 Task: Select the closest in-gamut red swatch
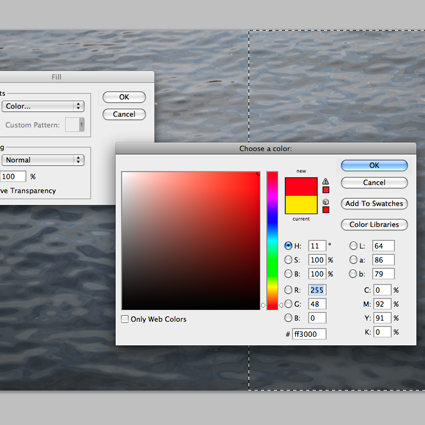coord(326,190)
